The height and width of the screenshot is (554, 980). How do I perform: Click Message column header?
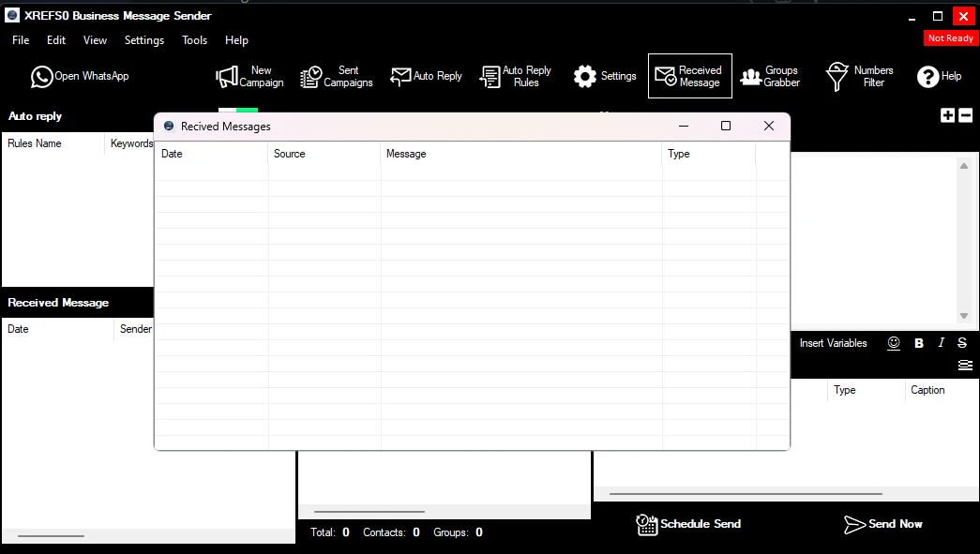click(x=520, y=154)
